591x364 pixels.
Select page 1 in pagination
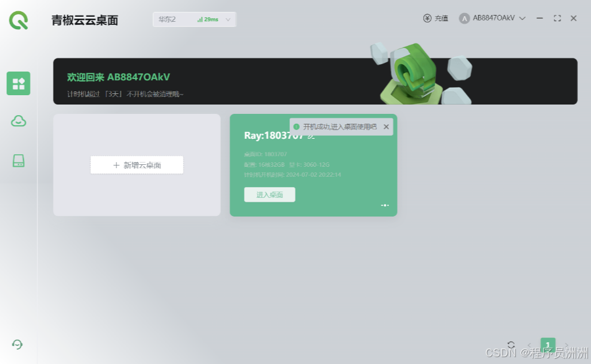pyautogui.click(x=547, y=345)
